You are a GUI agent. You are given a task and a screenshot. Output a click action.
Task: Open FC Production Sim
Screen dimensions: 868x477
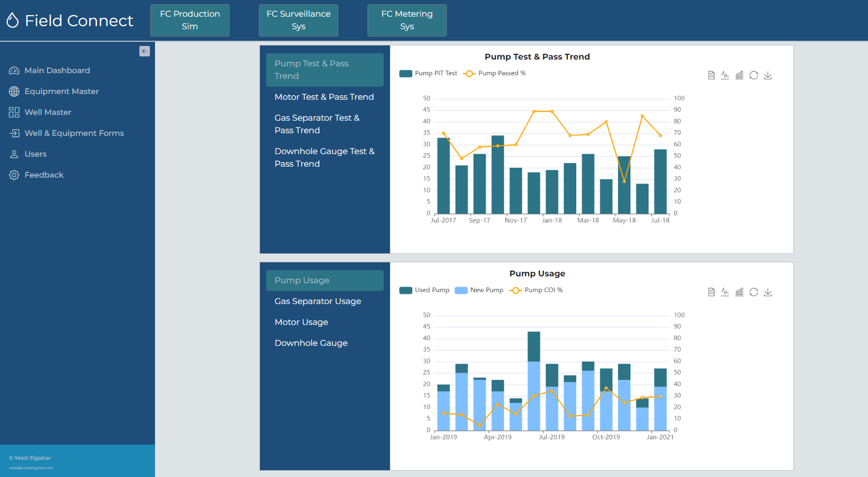coord(190,20)
